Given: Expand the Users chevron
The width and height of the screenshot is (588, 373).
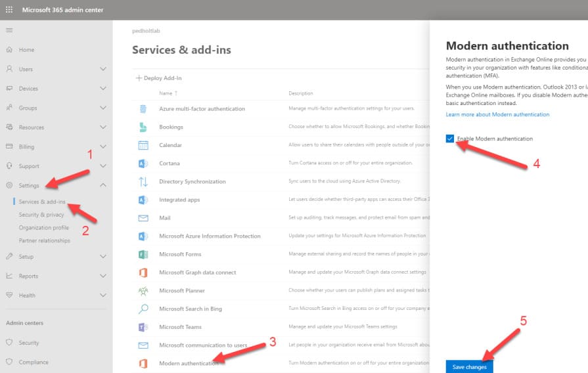Looking at the screenshot, I should [103, 69].
